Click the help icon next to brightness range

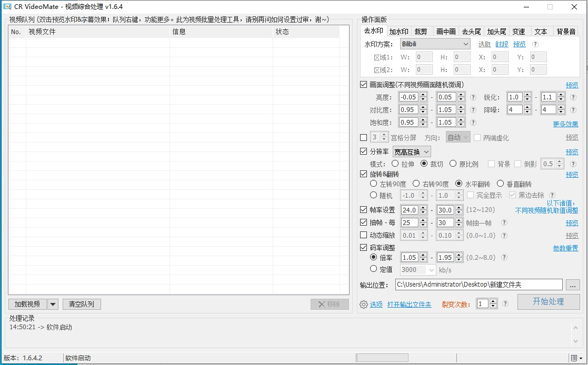(473, 97)
